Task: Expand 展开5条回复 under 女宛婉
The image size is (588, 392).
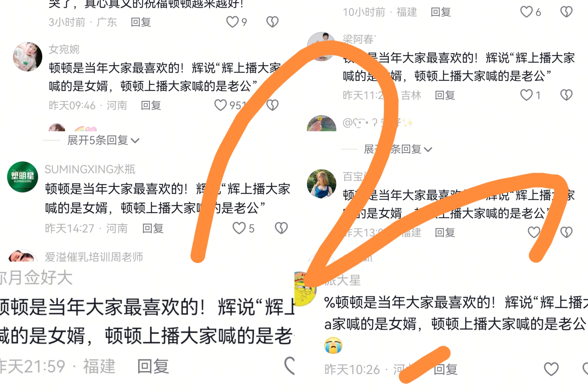Action: click(x=103, y=140)
